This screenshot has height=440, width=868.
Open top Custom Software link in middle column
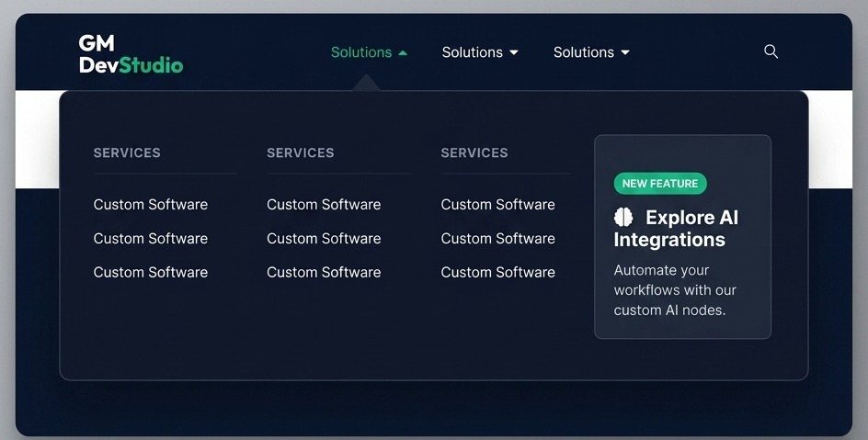324,205
